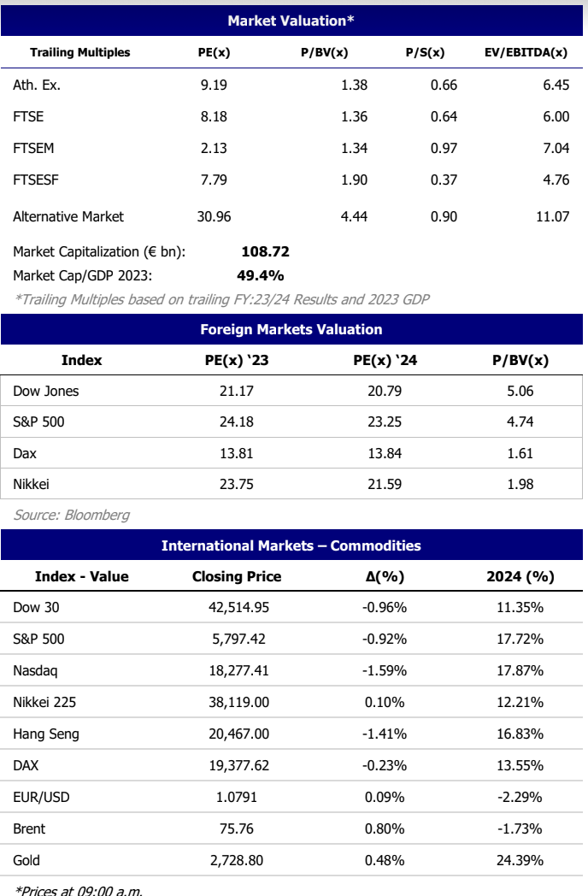Click the FTSEM row label
Screen dimensions: 588x896
click(34, 148)
